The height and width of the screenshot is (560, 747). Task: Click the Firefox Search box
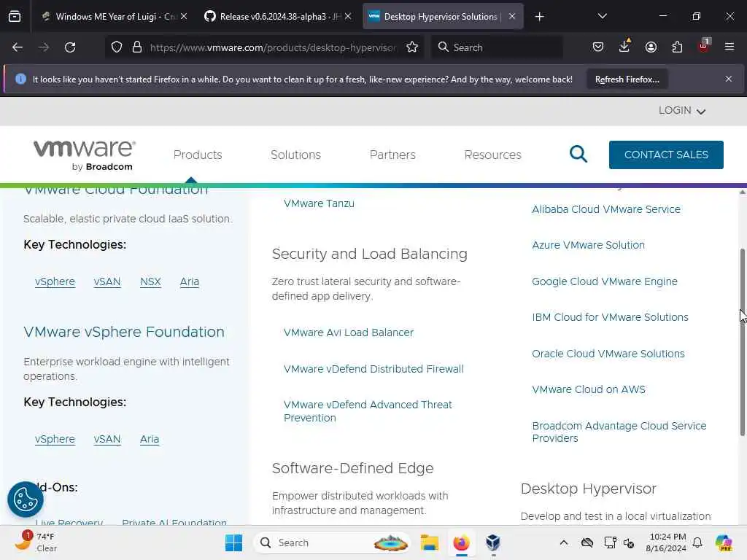(x=498, y=47)
